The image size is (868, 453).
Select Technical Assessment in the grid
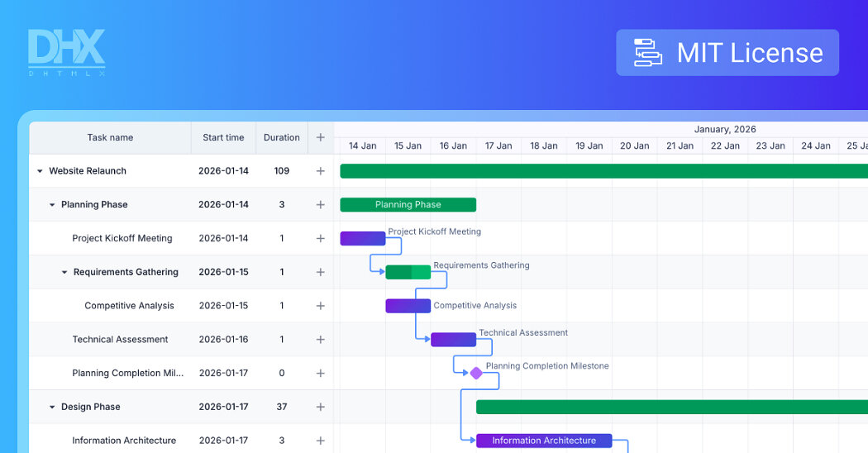(120, 340)
